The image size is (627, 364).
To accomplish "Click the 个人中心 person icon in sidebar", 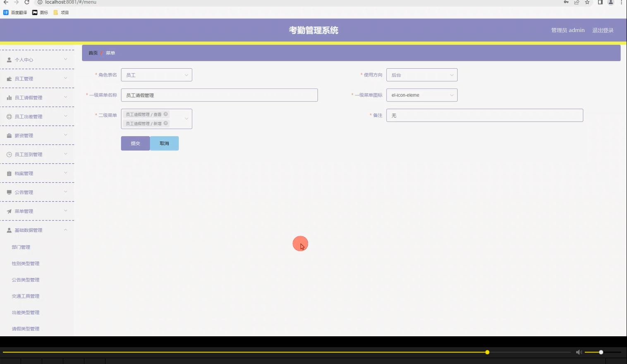I will point(9,60).
